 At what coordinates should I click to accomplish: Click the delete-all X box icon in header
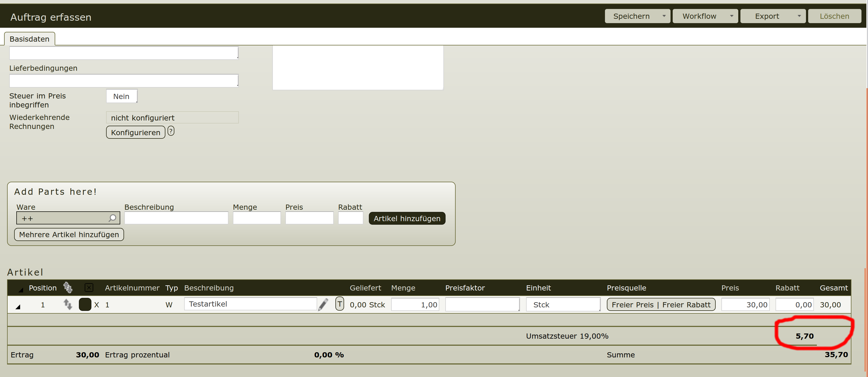click(89, 288)
